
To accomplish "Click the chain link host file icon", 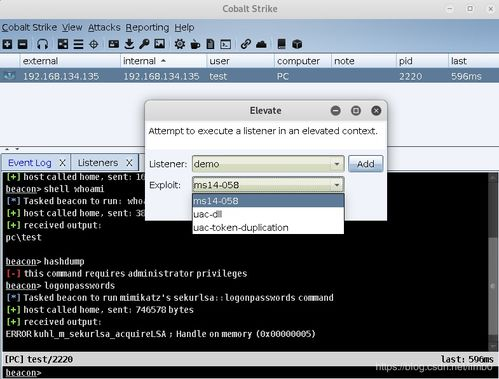I will [x=246, y=44].
